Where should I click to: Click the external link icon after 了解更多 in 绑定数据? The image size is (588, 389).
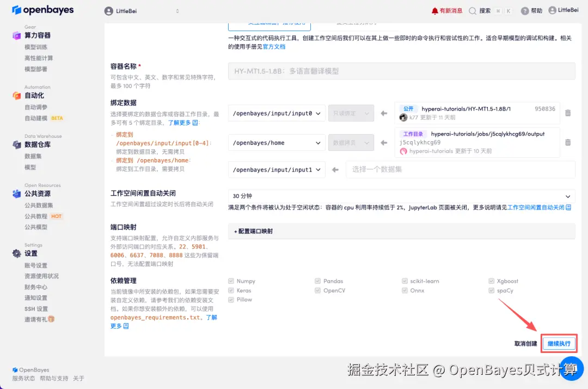(x=195, y=123)
